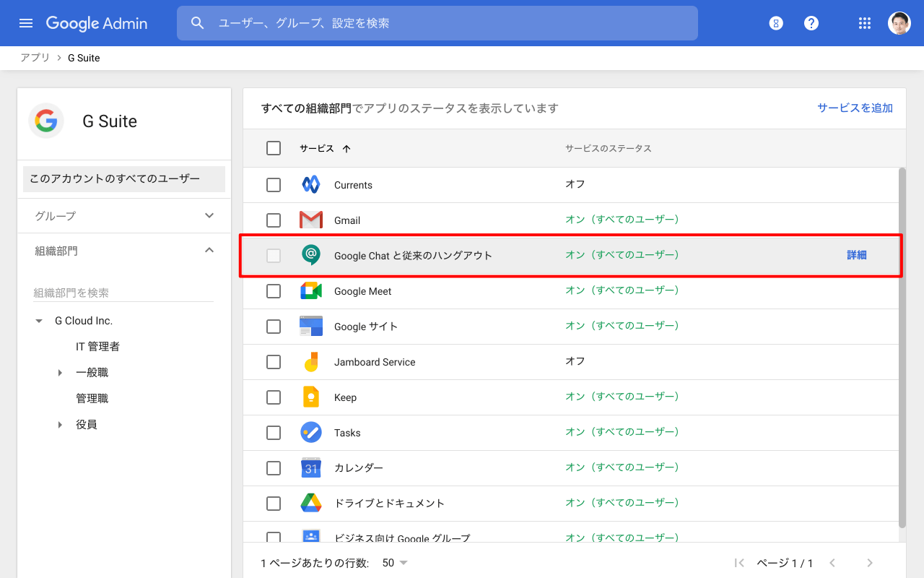Viewport: 924px width, 578px height.
Task: Sort by service column arrow
Action: 346,149
